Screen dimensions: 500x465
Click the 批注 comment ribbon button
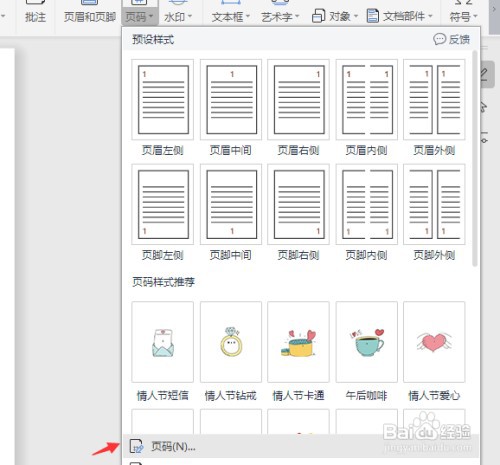point(35,17)
